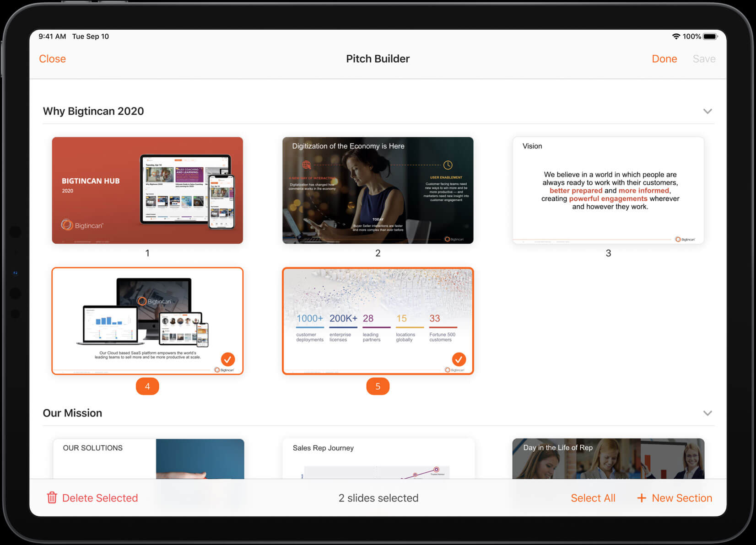Image resolution: width=756 pixels, height=545 pixels.
Task: Collapse the Why Bigtincan 2020 section
Action: pos(707,112)
